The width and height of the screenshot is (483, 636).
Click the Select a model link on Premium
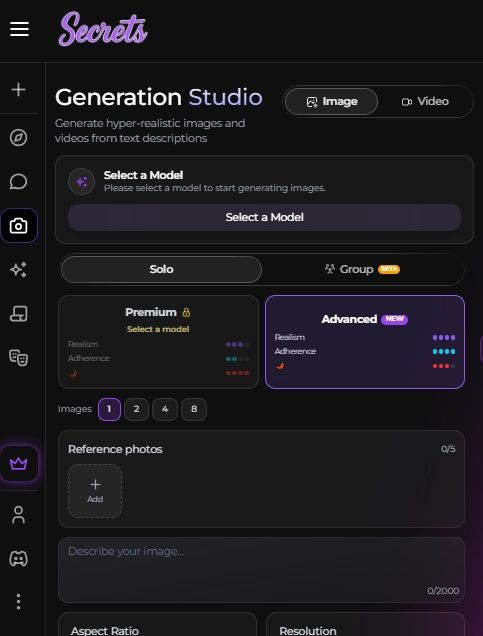click(158, 329)
